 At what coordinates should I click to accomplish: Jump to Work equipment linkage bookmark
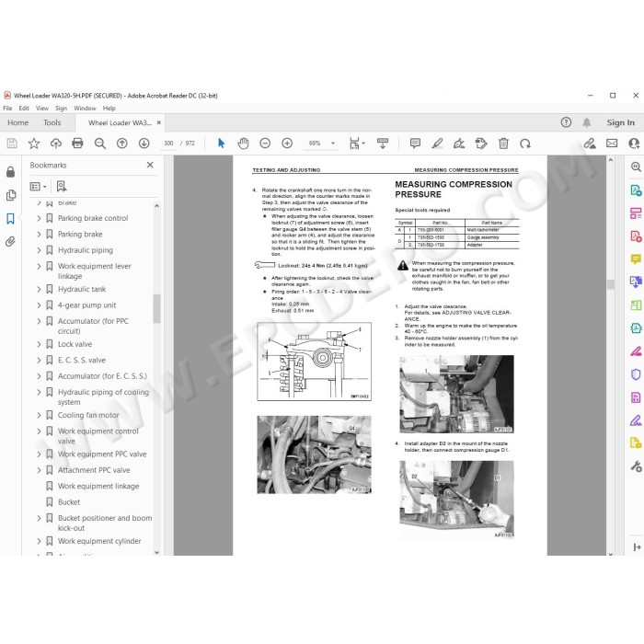click(x=98, y=487)
